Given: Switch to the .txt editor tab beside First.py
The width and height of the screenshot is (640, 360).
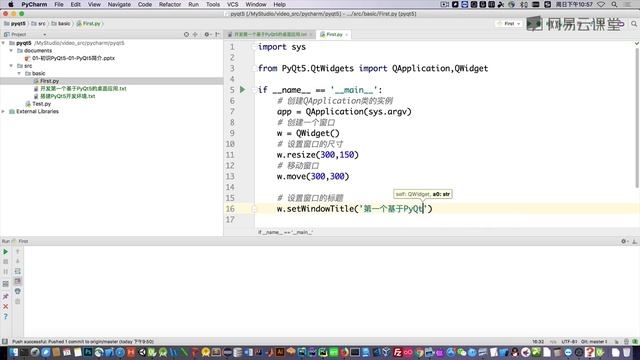Looking at the screenshot, I should pyautogui.click(x=269, y=34).
